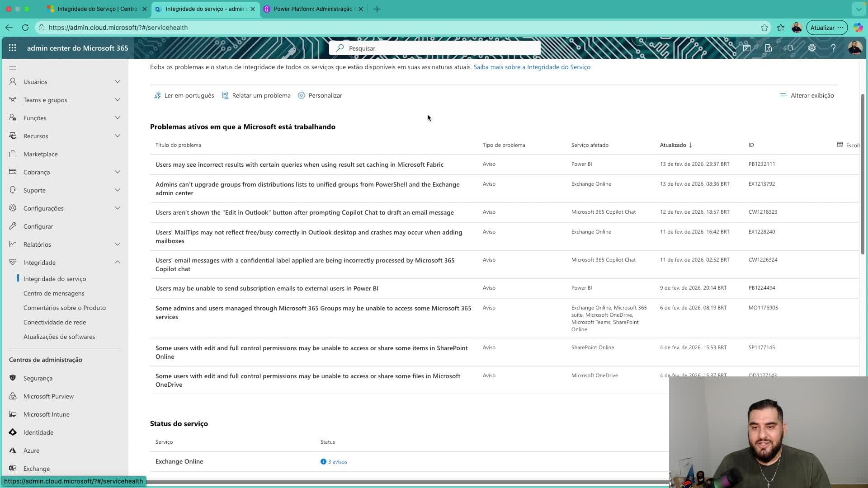Open Saiba mais sobre Integridade link

(532, 67)
